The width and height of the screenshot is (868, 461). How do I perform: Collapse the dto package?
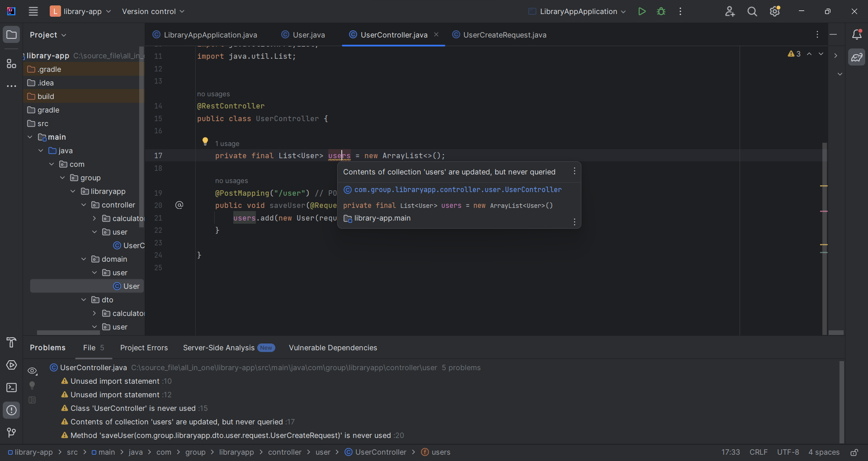pos(84,300)
